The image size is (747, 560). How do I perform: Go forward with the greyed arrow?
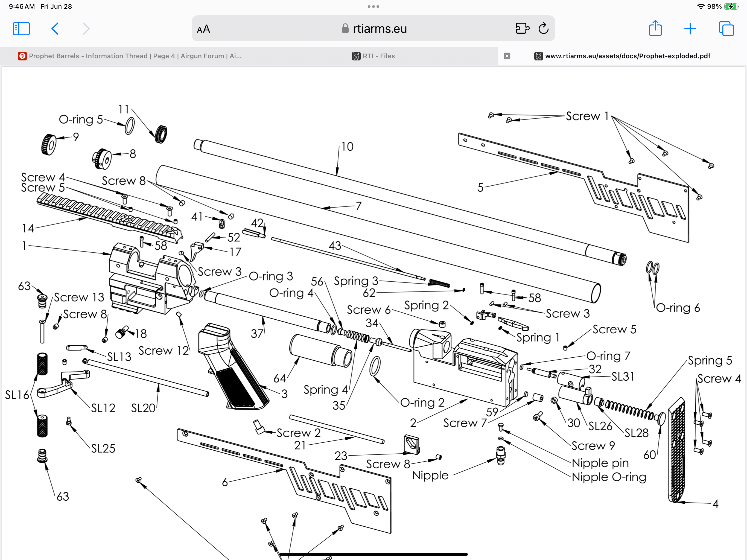[86, 29]
